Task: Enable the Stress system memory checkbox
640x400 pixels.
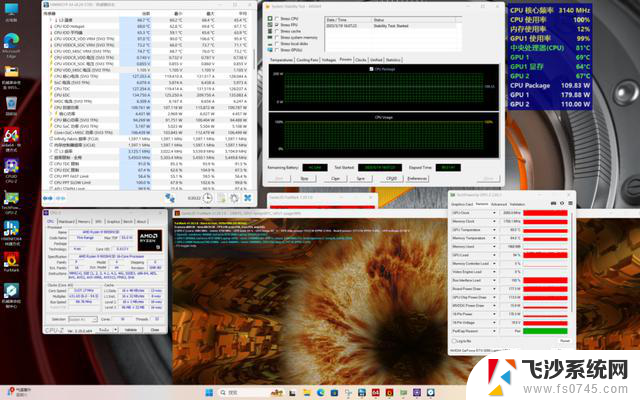Action: (x=277, y=38)
